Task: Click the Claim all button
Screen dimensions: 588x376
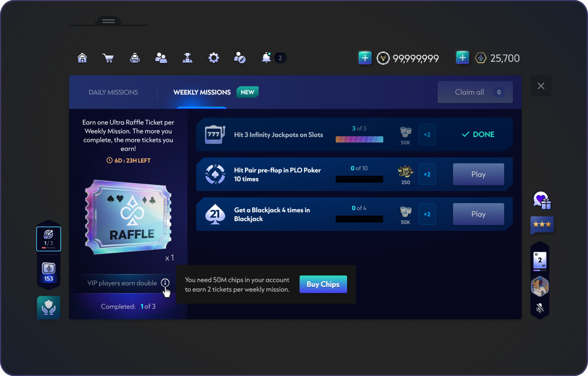Action: click(475, 92)
